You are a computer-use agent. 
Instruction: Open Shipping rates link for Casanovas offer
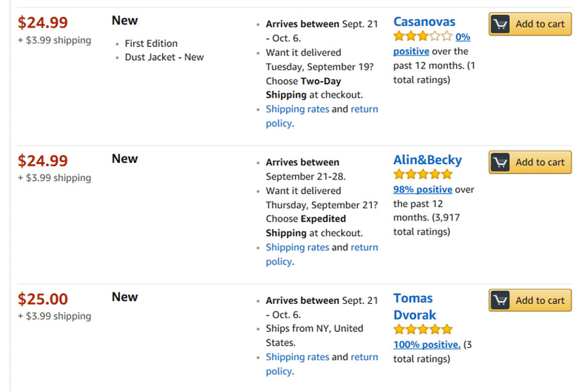click(x=297, y=109)
